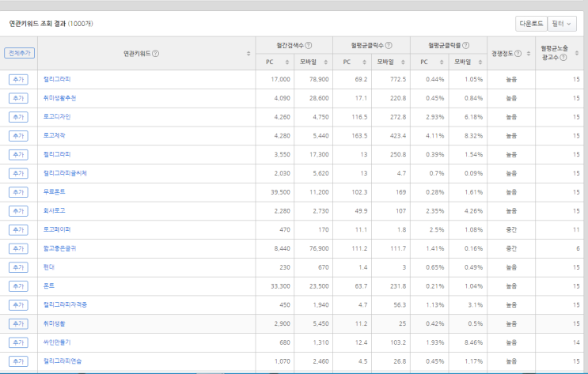Open help icon next to 연관키워드 header

(156, 54)
